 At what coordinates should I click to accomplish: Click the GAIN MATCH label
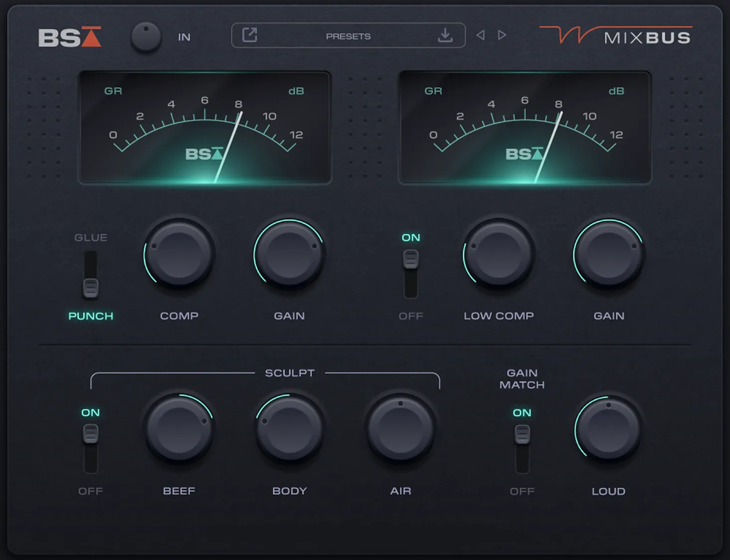(x=522, y=379)
